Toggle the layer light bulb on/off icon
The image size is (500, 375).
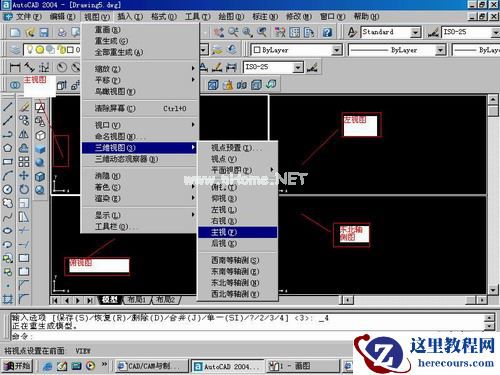30,50
